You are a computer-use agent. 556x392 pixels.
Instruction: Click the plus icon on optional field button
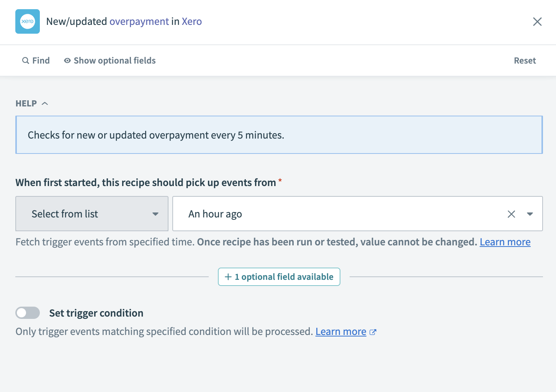coord(227,276)
